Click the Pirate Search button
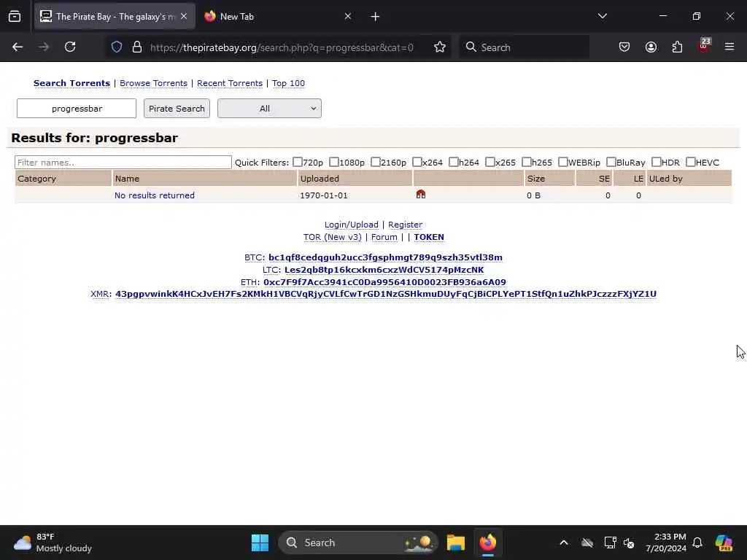747x560 pixels. tap(177, 109)
